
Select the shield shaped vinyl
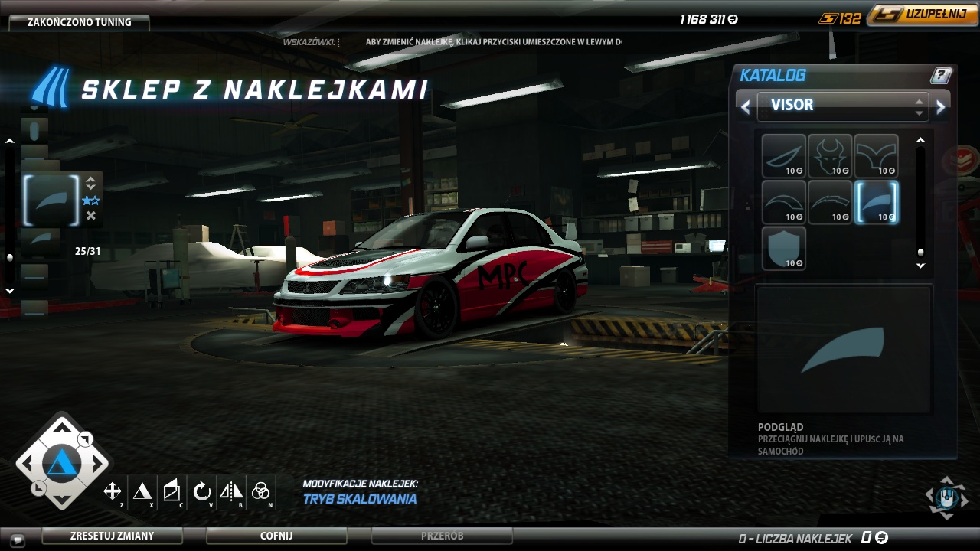(784, 248)
